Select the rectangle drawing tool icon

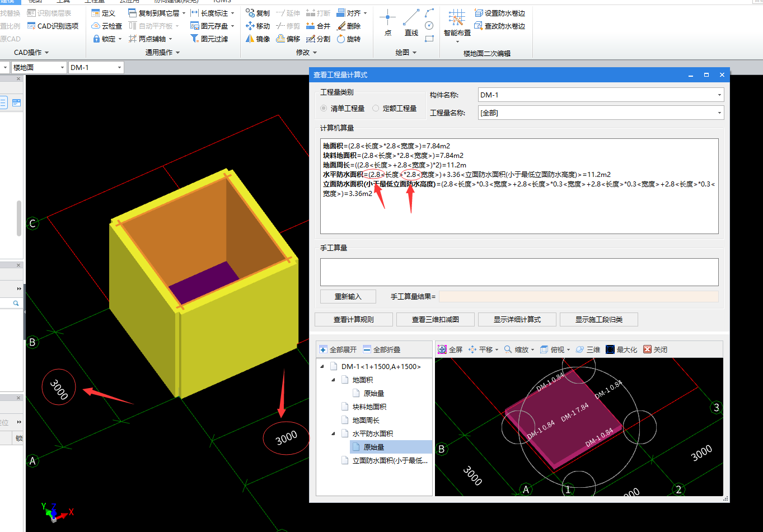429,39
